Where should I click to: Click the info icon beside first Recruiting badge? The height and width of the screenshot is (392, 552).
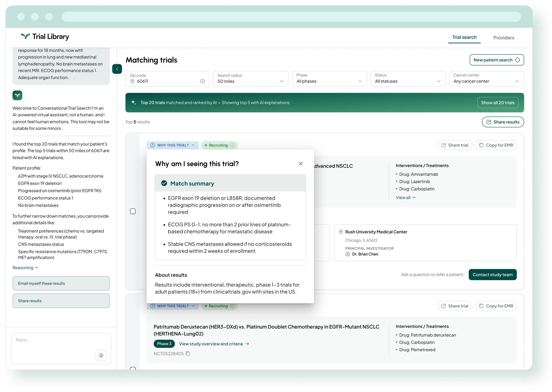(x=233, y=145)
